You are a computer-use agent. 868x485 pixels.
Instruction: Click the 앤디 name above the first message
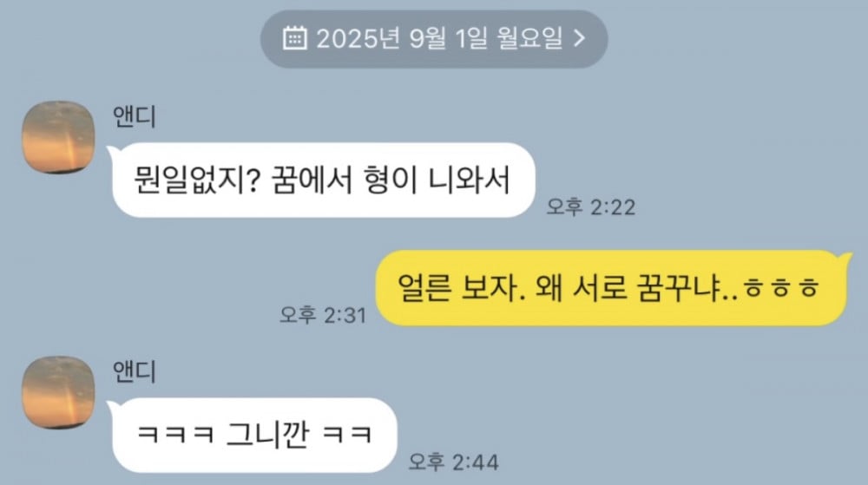[x=135, y=116]
